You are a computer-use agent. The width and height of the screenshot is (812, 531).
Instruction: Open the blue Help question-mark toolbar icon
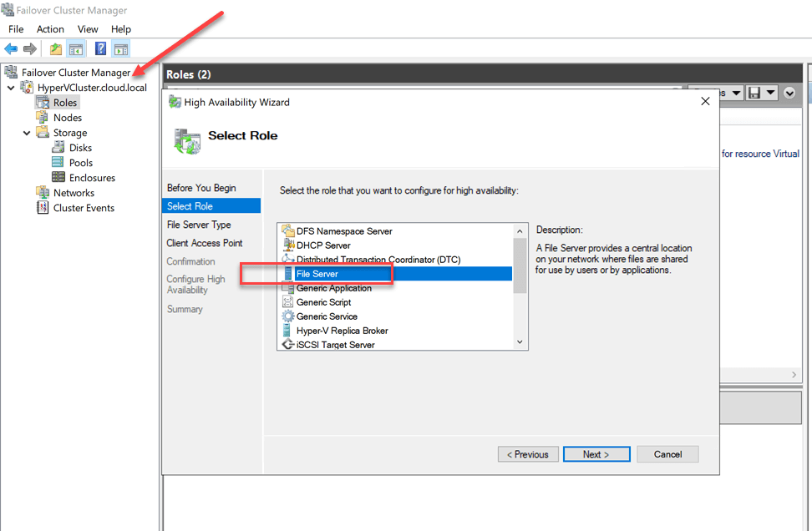coord(100,49)
